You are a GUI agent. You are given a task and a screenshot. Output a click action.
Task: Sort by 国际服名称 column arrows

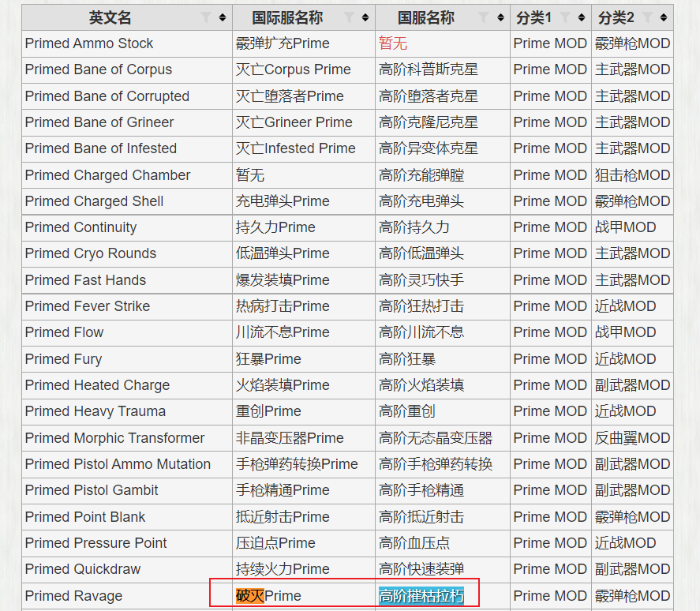point(365,17)
